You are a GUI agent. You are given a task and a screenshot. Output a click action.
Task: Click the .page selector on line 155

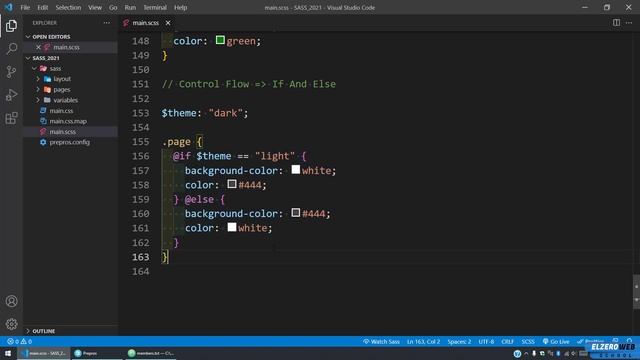pos(176,142)
